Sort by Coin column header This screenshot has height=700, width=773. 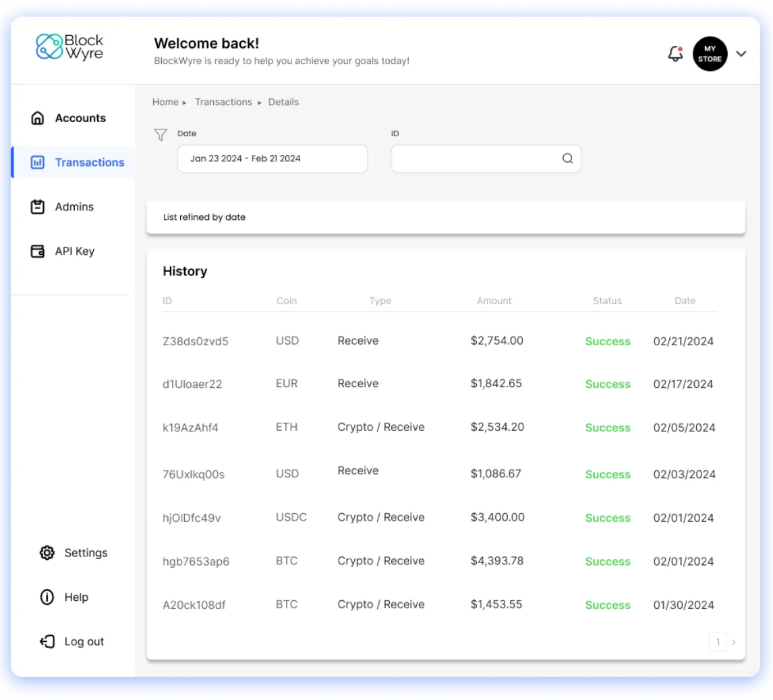[x=287, y=301]
